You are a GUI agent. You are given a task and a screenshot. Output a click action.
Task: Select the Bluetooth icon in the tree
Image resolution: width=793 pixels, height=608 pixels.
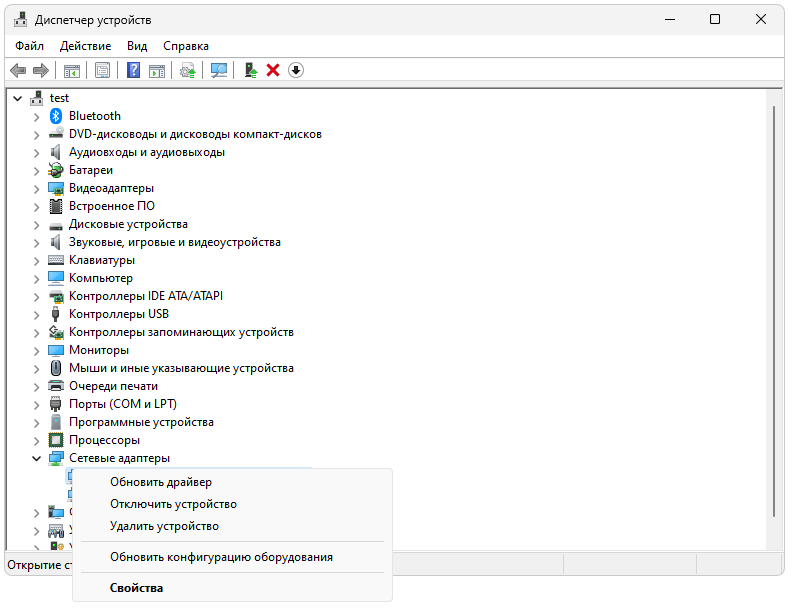click(56, 116)
